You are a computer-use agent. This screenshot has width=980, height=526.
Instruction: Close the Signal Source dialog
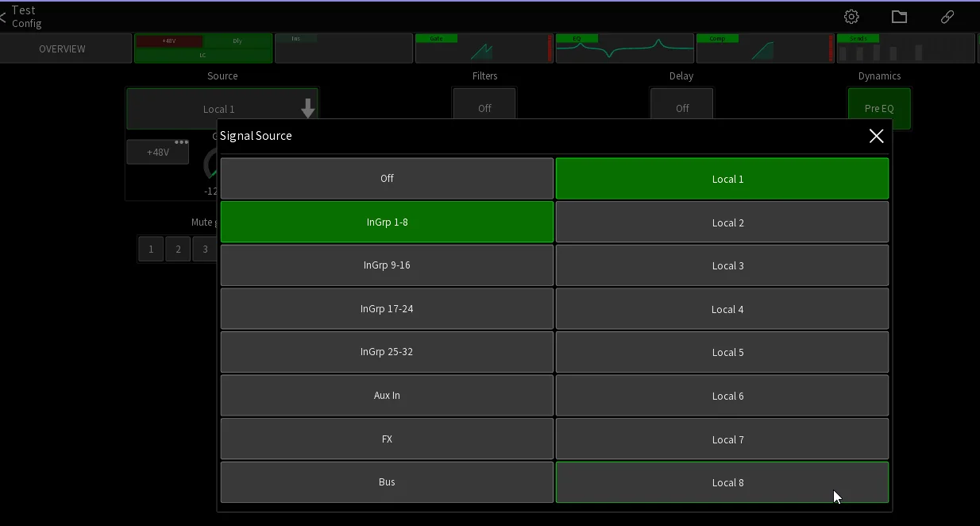point(876,136)
